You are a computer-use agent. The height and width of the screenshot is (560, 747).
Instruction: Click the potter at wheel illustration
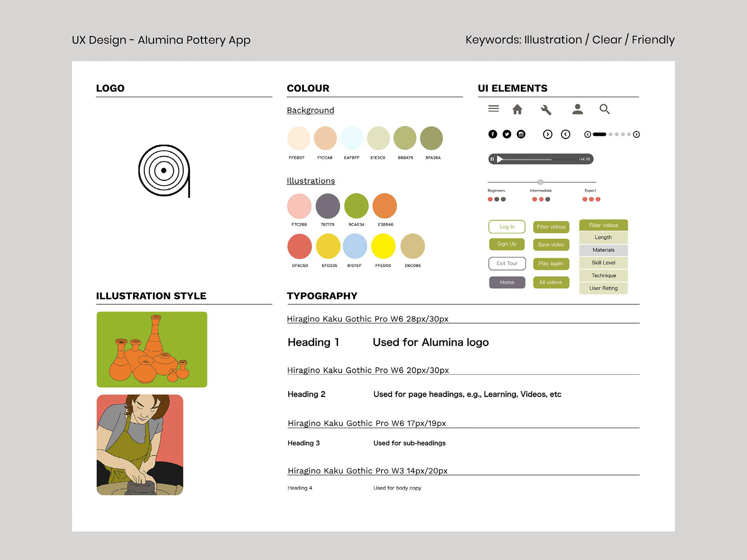coord(140,445)
